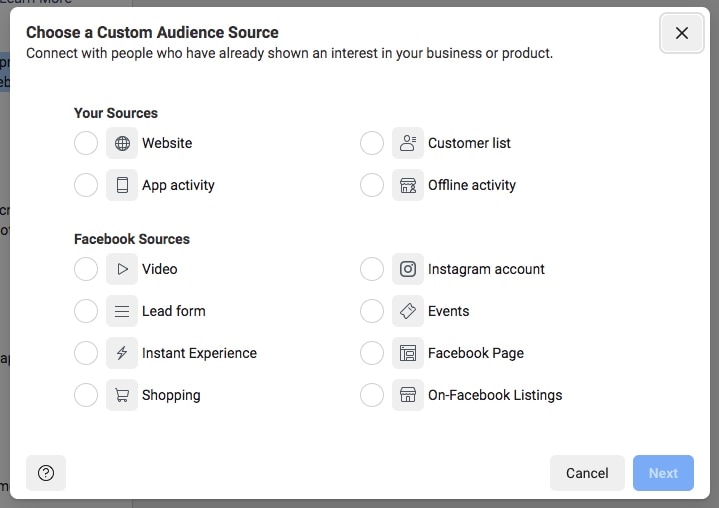Click the mobile App activity icon
The image size is (719, 508).
click(122, 185)
